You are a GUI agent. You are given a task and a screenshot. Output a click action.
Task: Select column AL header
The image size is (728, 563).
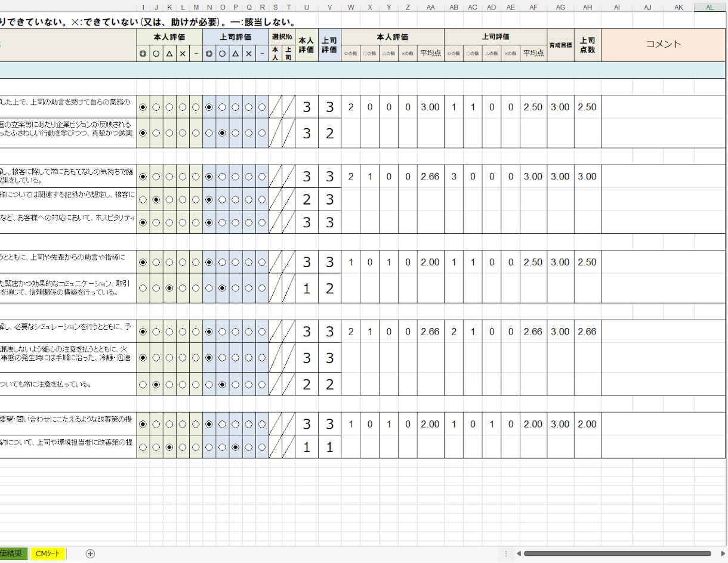[710, 7]
